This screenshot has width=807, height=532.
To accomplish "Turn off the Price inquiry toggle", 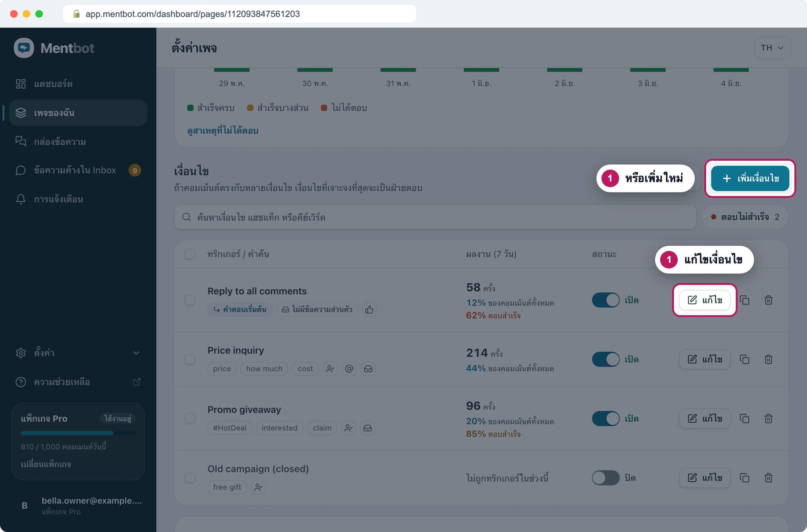I will 606,359.
